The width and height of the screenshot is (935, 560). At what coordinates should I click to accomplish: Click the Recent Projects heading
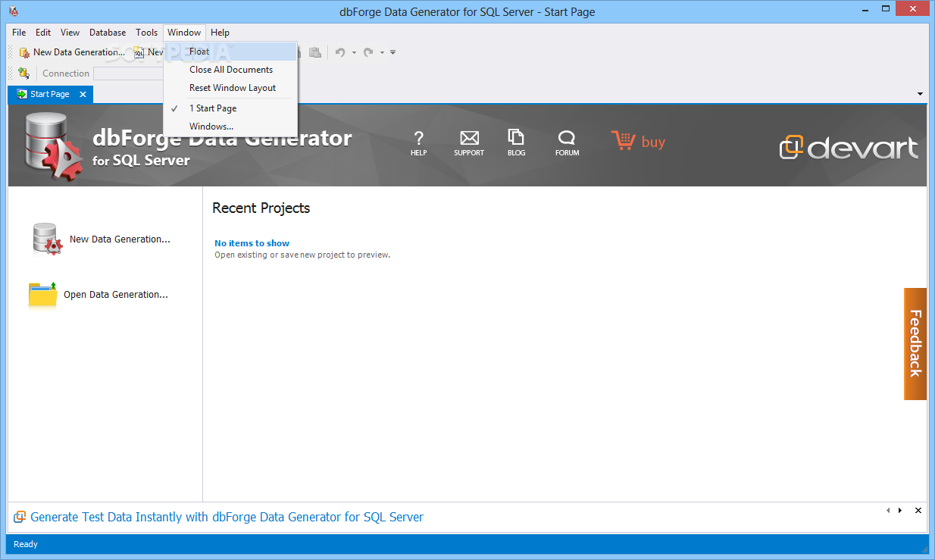[x=261, y=208]
